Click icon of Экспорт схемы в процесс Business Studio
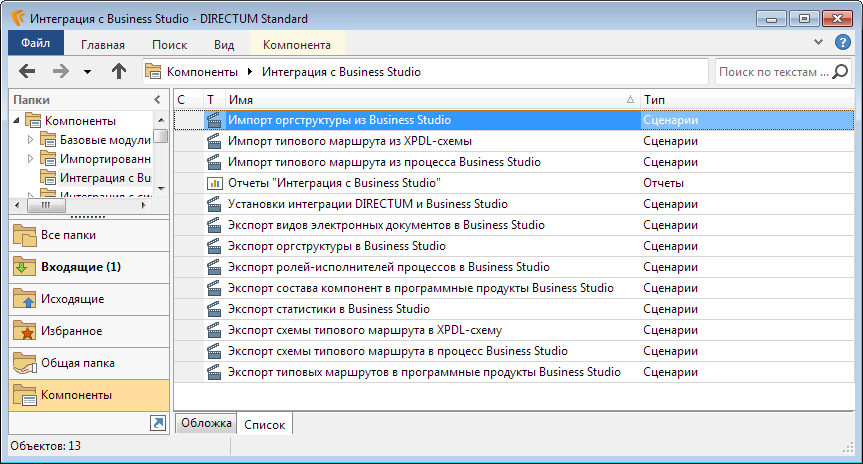Viewport: 863px width, 464px height. (214, 351)
